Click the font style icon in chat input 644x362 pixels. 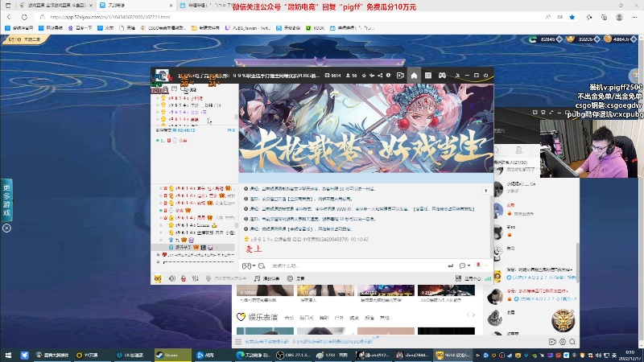point(262,266)
